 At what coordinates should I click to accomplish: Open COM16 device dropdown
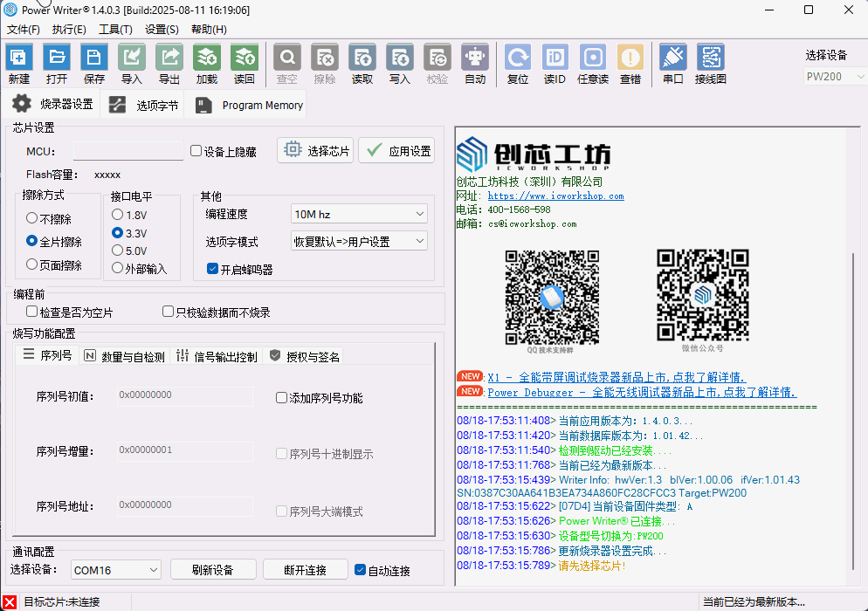coord(115,569)
